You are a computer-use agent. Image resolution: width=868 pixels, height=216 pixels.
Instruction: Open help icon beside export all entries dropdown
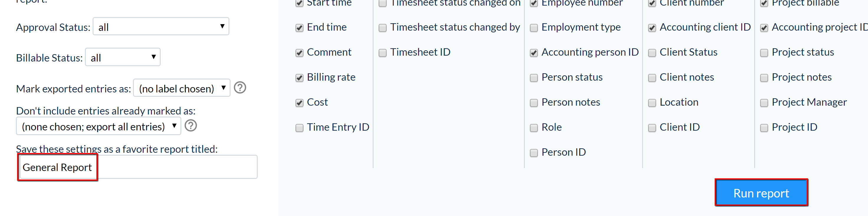point(191,126)
